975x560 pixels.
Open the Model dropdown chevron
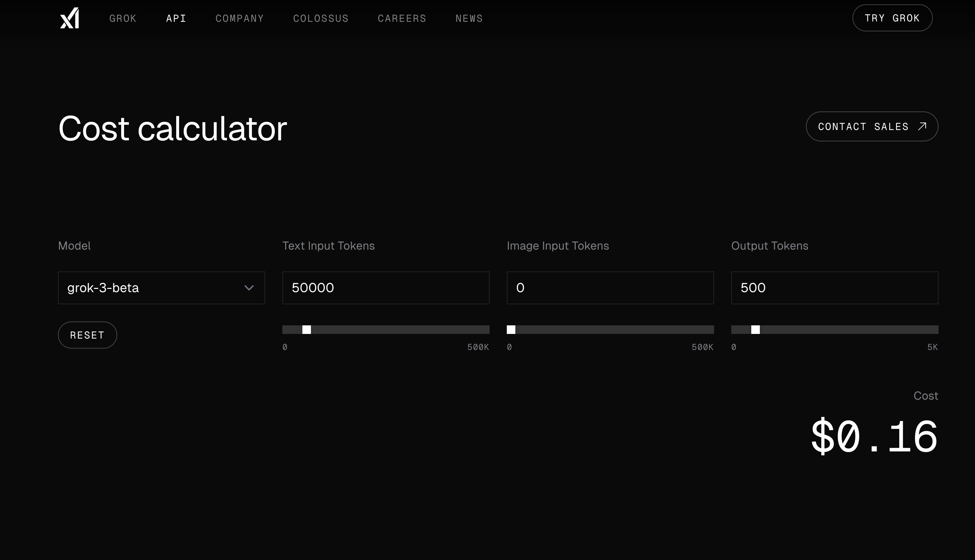[249, 288]
